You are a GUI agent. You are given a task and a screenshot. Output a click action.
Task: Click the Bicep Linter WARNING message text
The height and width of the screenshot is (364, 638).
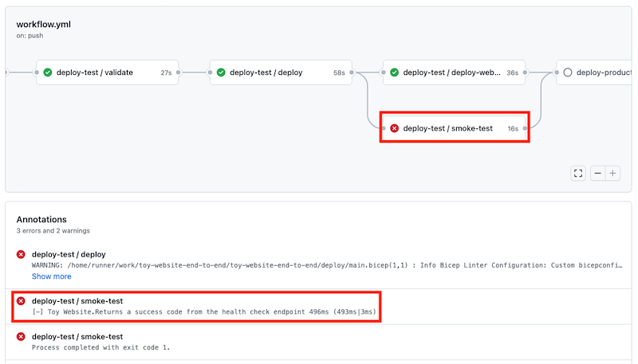[x=327, y=265]
